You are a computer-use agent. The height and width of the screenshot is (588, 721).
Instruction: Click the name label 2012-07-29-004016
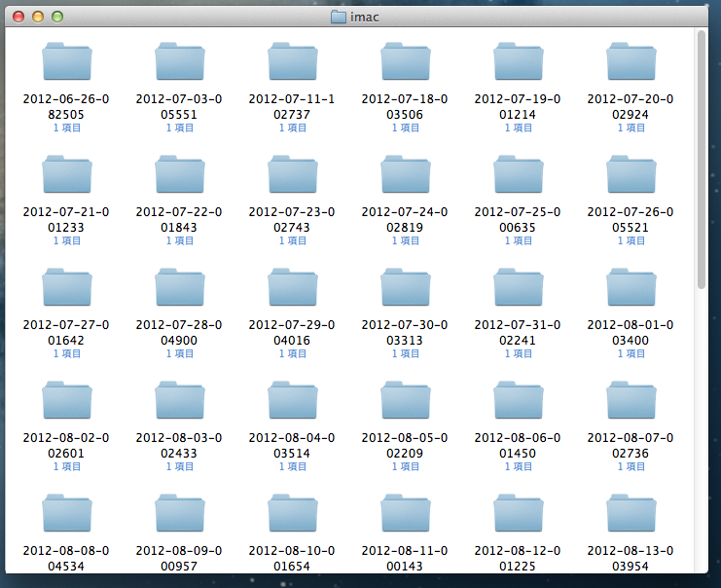tap(292, 333)
